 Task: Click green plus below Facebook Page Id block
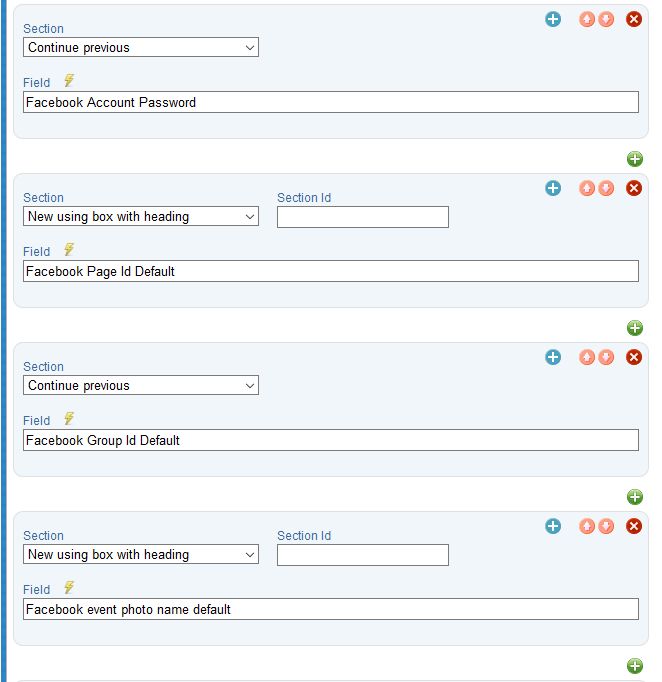tap(635, 328)
